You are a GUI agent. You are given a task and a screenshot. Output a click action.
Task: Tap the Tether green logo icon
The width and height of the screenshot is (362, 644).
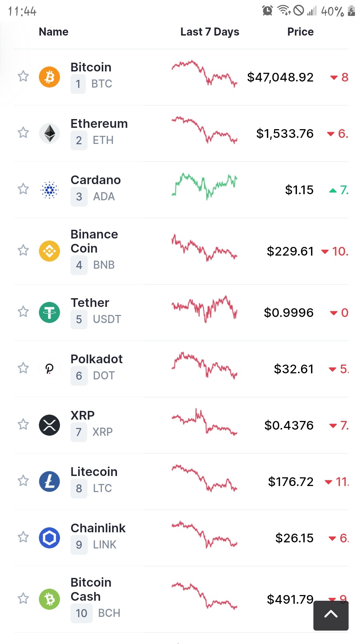(x=49, y=312)
